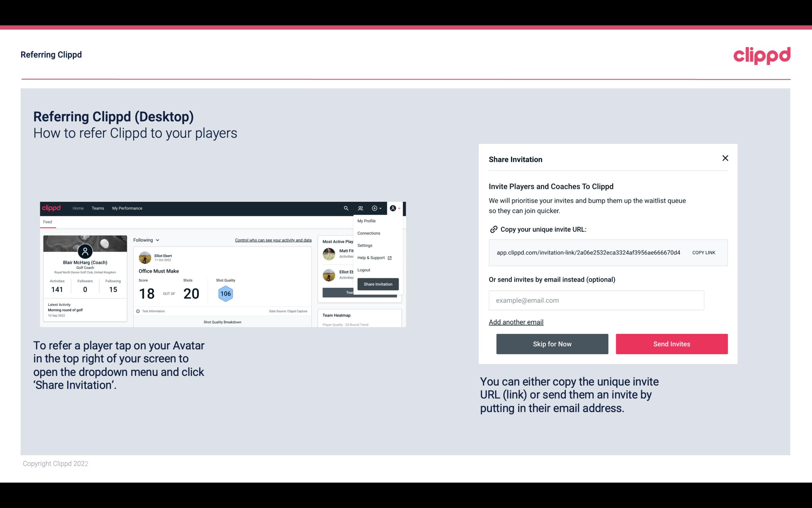This screenshot has height=508, width=812.
Task: Click the 'COPY LINK' text link
Action: 704,253
